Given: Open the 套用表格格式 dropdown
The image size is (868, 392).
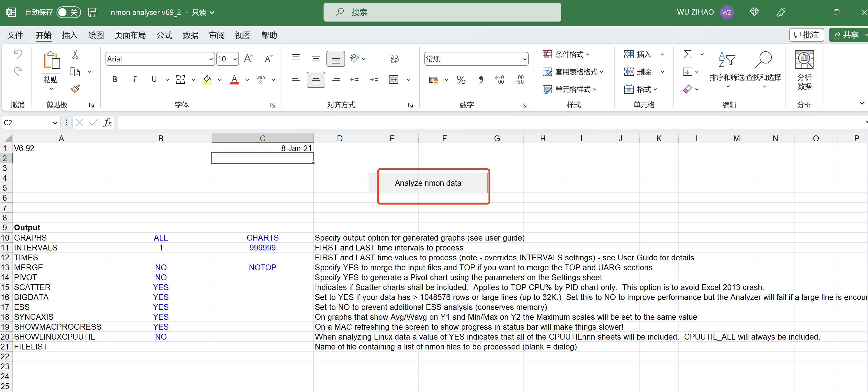Looking at the screenshot, I should [573, 72].
